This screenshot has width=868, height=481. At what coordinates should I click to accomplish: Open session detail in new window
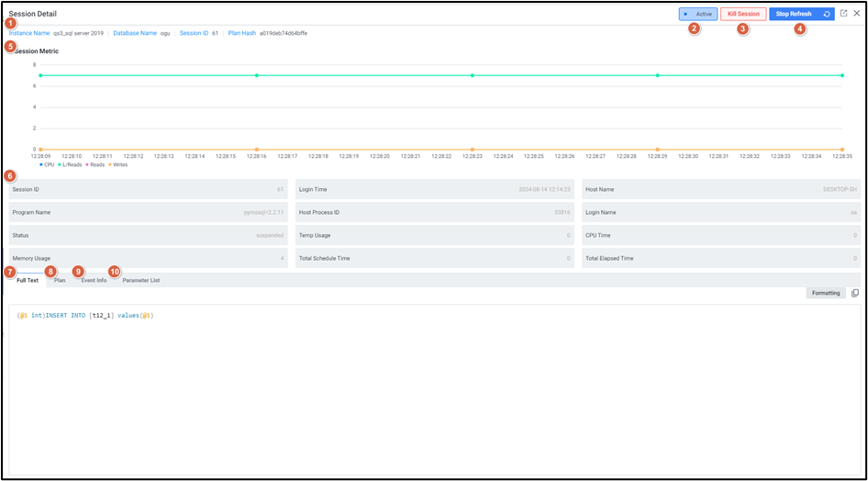click(843, 14)
